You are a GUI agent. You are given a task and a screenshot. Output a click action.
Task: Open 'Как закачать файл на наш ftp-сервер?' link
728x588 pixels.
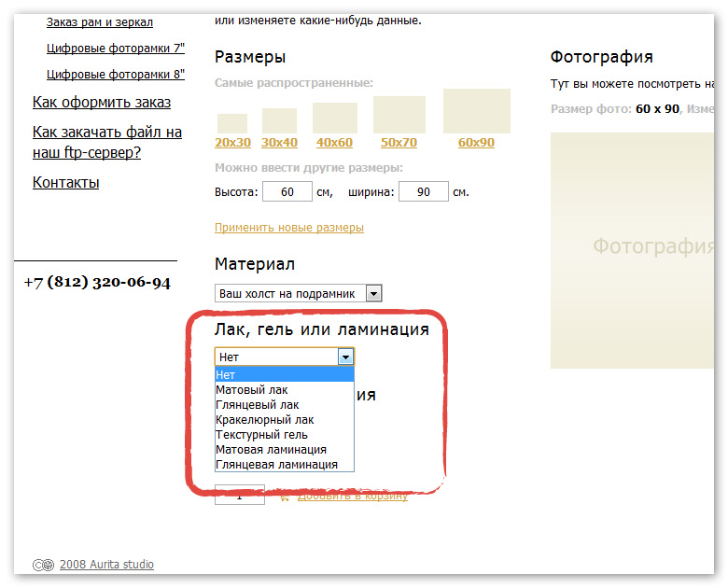pos(107,142)
